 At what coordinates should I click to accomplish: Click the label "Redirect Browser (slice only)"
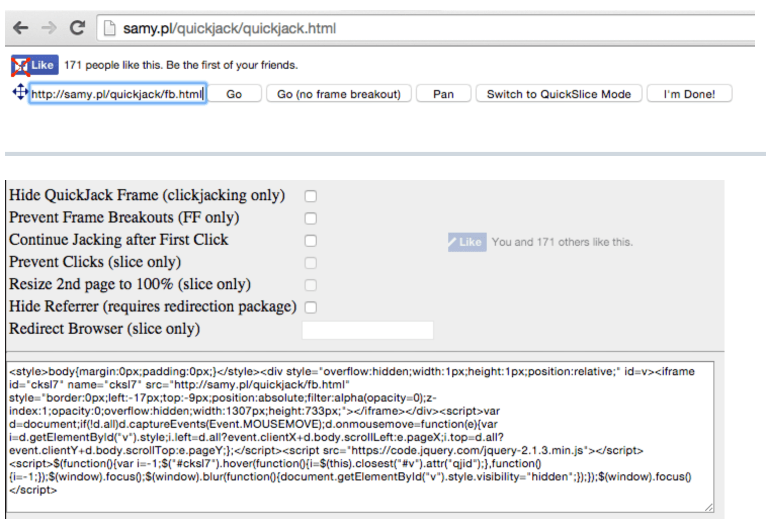click(x=105, y=329)
